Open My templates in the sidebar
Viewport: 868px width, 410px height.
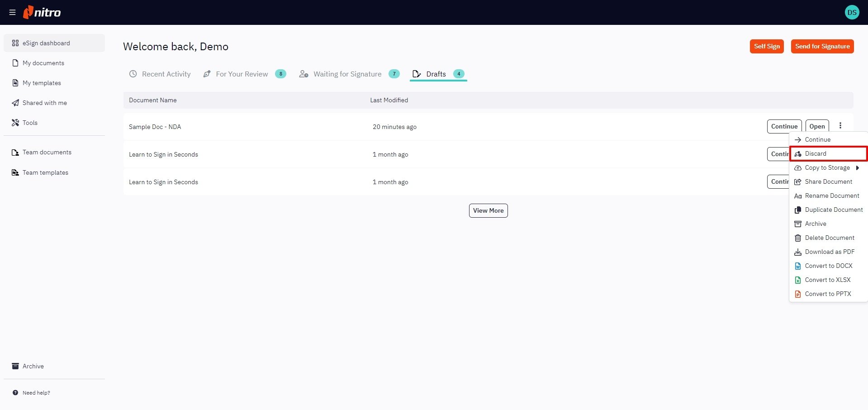[42, 83]
